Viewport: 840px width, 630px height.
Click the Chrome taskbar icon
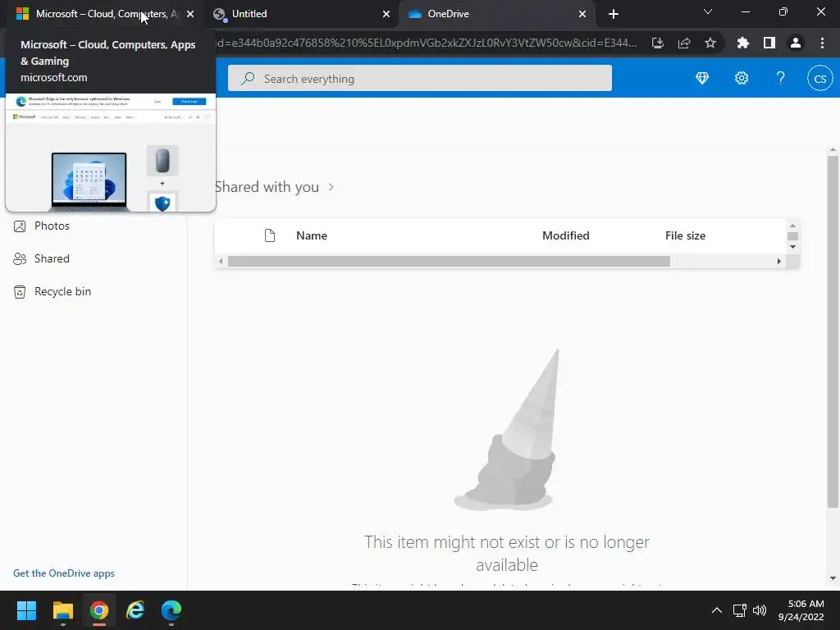tap(99, 610)
